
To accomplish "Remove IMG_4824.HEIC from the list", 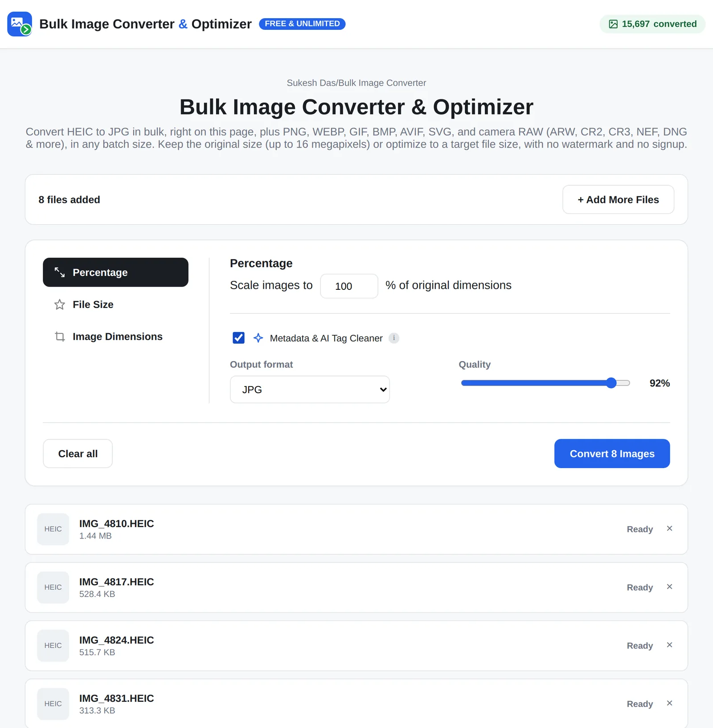I will coord(669,645).
